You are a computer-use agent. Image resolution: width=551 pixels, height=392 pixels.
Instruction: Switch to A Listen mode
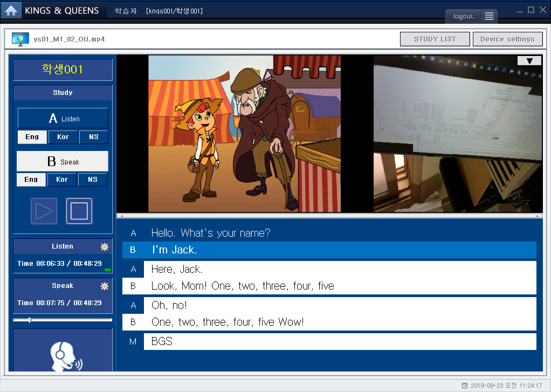(63, 118)
